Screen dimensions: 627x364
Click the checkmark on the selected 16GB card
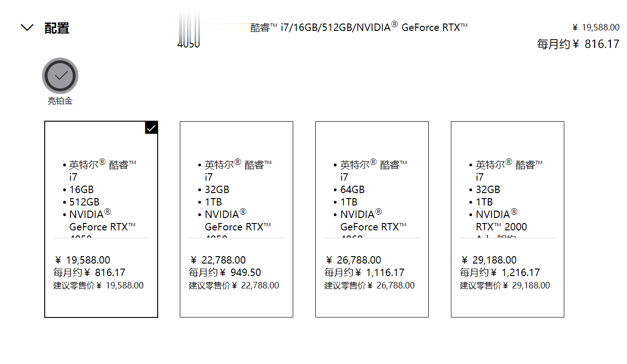pos(151,128)
